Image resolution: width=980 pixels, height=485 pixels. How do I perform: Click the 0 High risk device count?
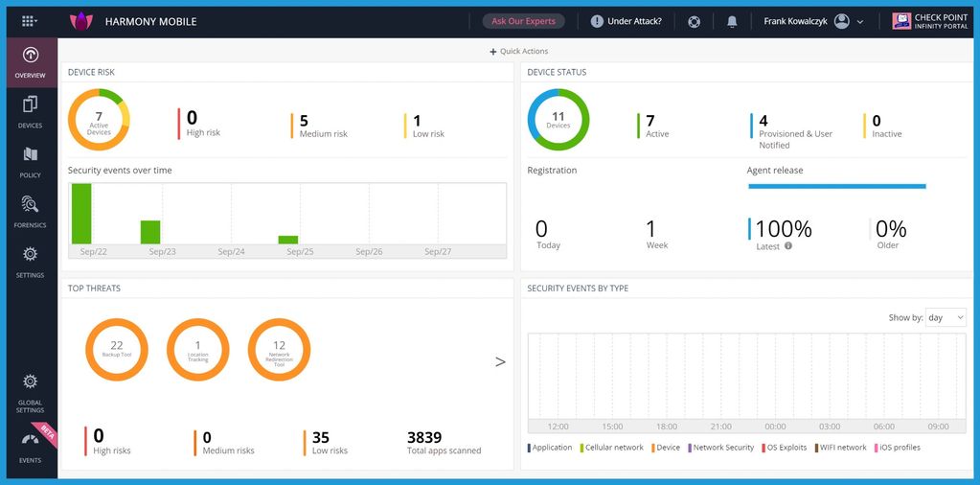pyautogui.click(x=200, y=123)
